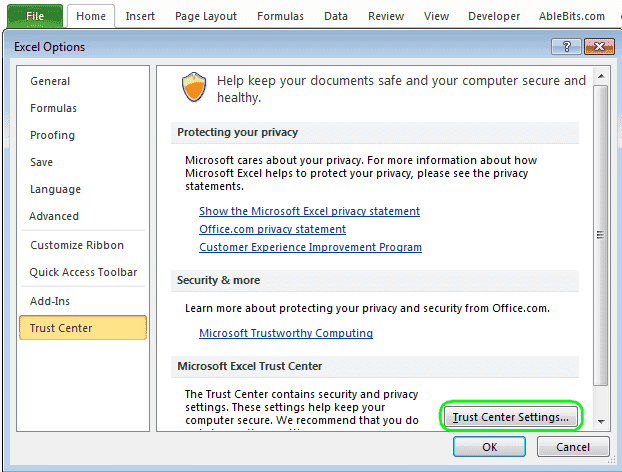
Task: Click the Trust Center Settings button
Action: point(511,416)
